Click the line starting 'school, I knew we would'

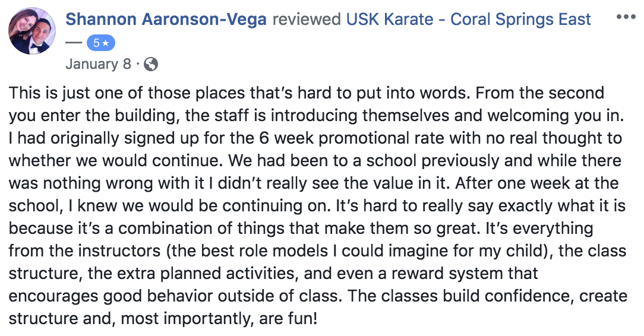[317, 206]
